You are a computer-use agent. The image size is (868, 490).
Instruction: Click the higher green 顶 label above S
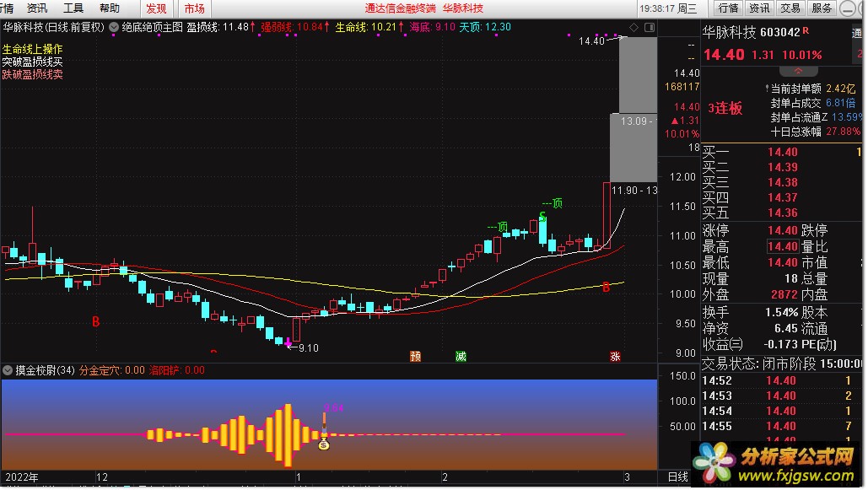coord(552,203)
